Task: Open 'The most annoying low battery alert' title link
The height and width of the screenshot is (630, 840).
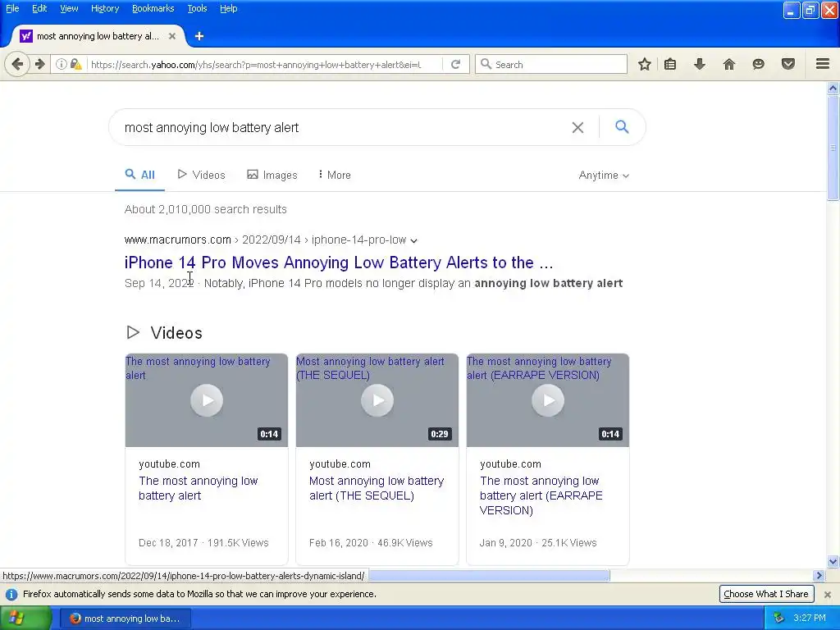Action: (x=199, y=488)
